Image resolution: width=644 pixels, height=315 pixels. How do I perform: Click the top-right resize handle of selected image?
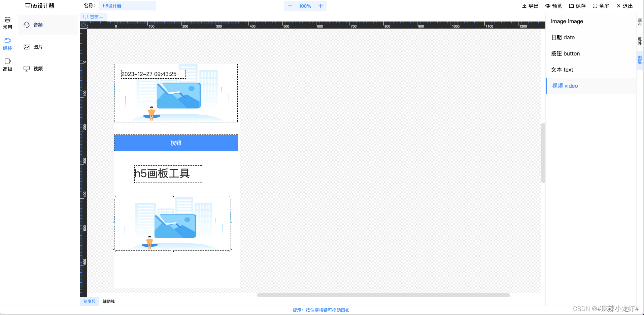(x=231, y=197)
